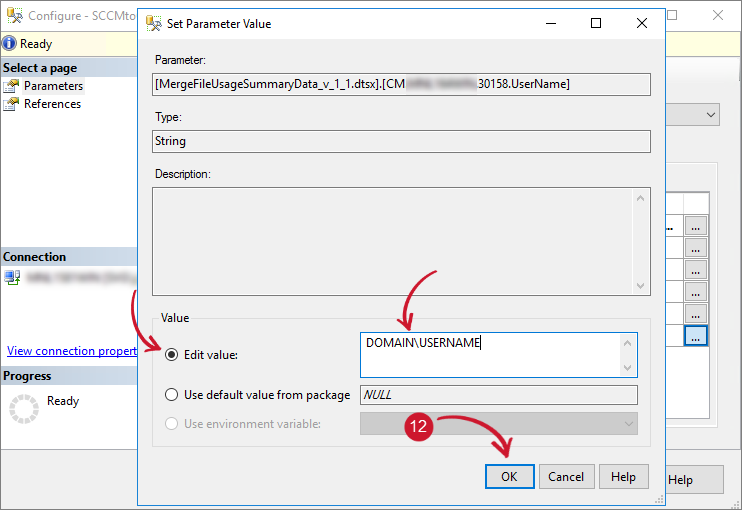Screen dimensions: 742x510
Task: Click the References page icon
Action: pos(11,104)
